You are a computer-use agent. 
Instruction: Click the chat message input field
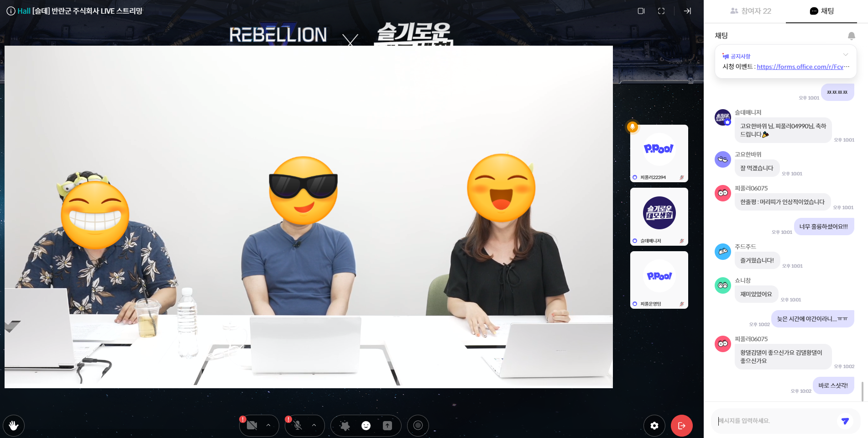pyautogui.click(x=776, y=421)
